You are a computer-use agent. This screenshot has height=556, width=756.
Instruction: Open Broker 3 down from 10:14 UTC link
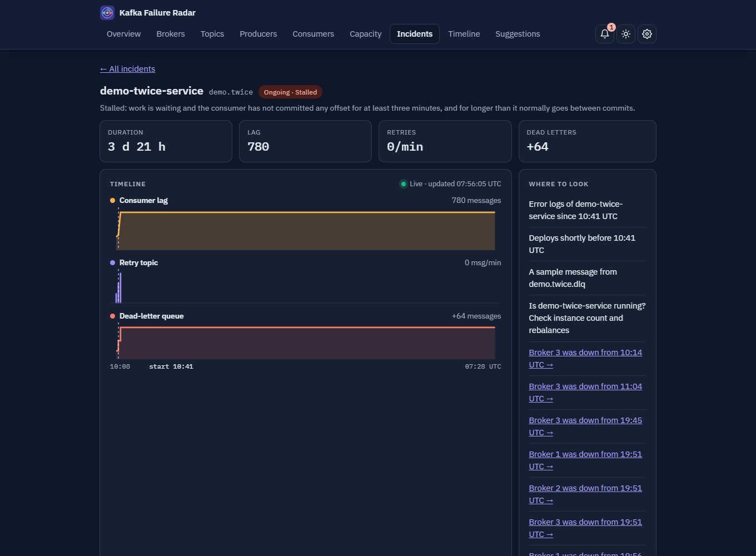(585, 359)
